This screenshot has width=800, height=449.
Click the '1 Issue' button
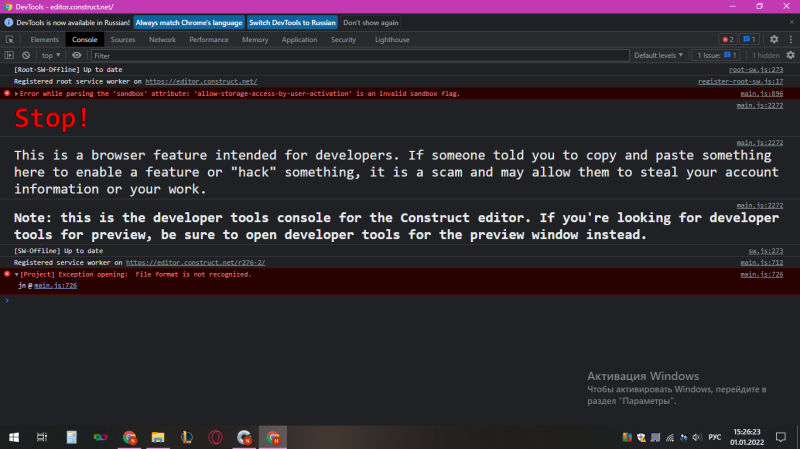point(716,55)
